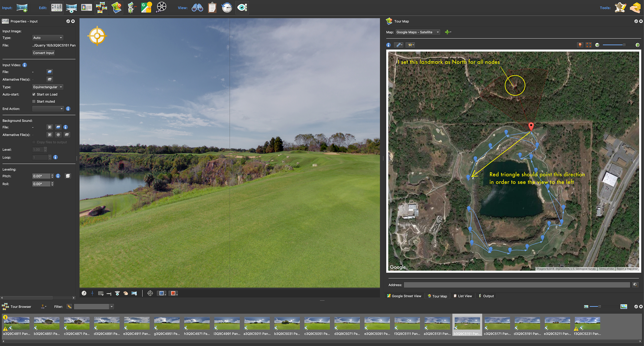Show Tour Map info icon
Image resolution: width=644 pixels, height=346 pixels.
coord(389,45)
